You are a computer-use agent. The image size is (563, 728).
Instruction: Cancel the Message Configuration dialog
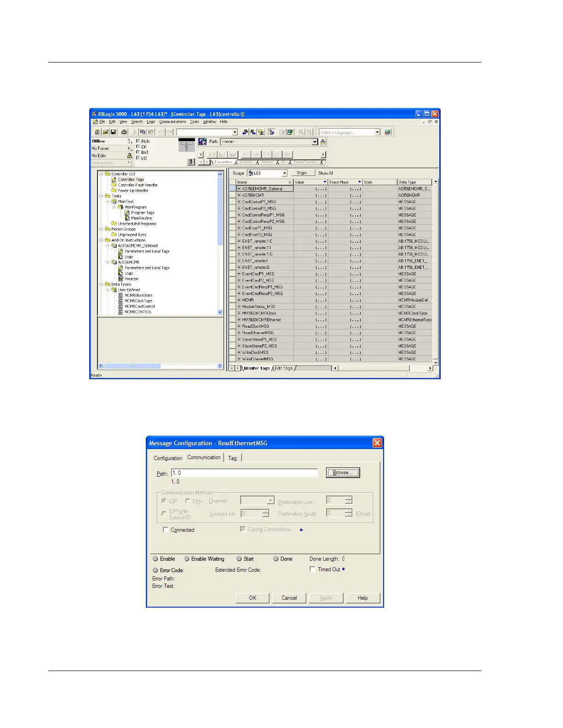click(289, 598)
